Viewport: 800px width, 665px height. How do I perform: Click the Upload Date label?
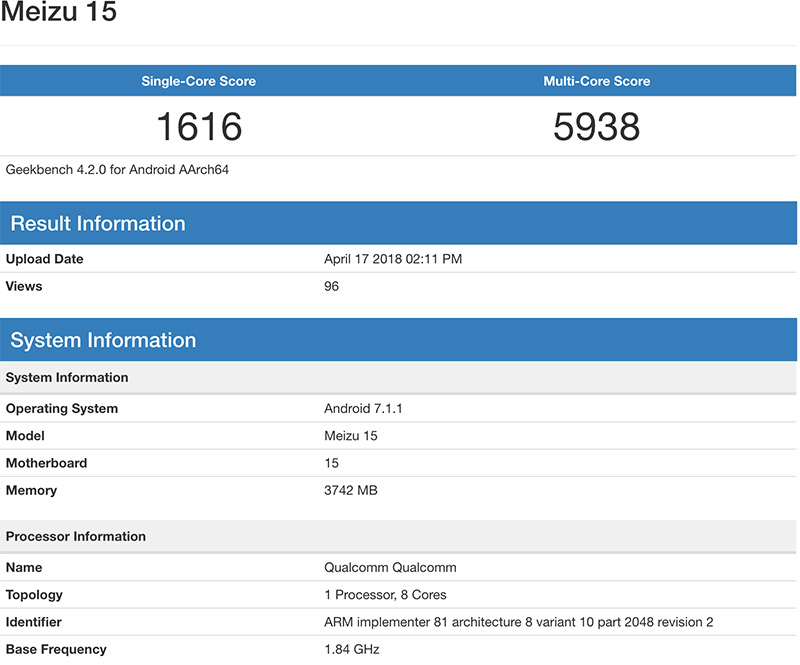coord(44,259)
